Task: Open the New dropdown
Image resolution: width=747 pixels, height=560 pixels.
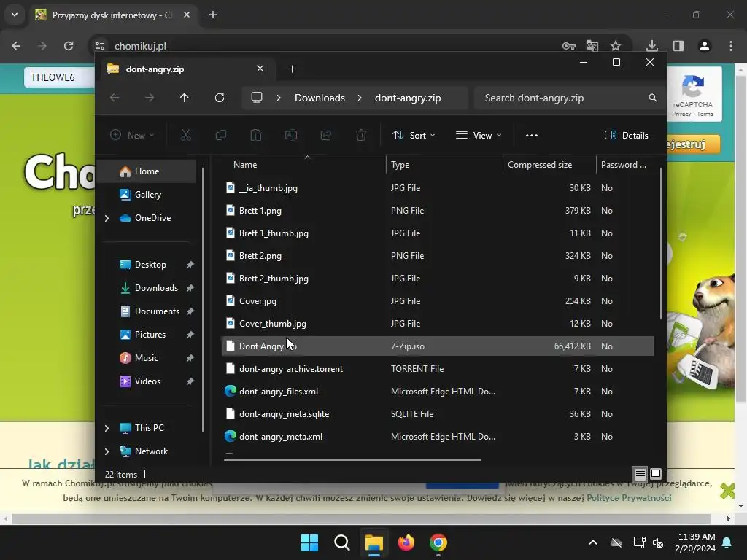Action: pos(132,135)
